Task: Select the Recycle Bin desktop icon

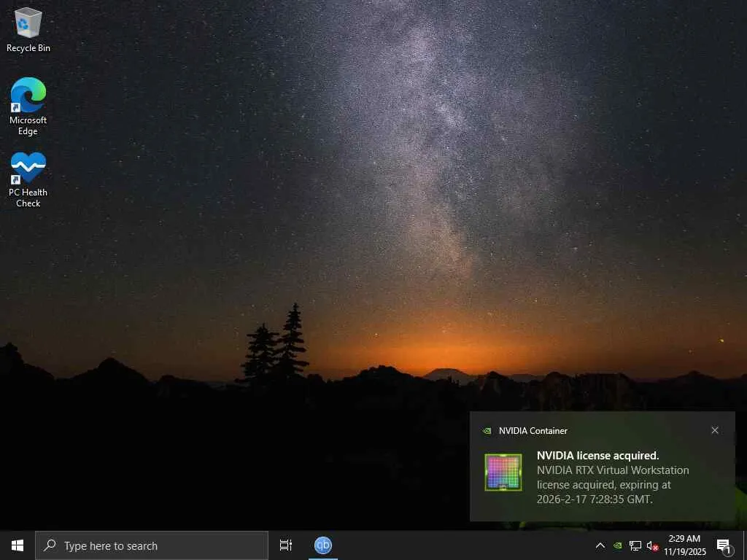Action: tap(28, 30)
